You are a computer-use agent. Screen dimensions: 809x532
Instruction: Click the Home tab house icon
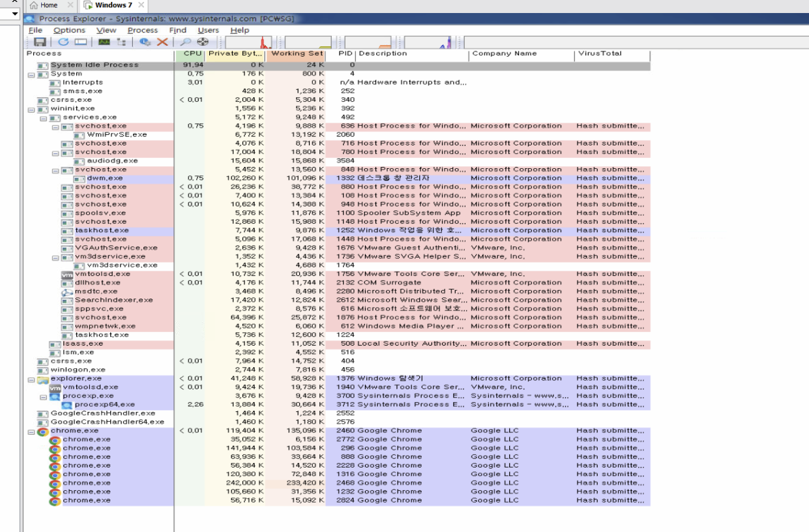pyautogui.click(x=34, y=5)
